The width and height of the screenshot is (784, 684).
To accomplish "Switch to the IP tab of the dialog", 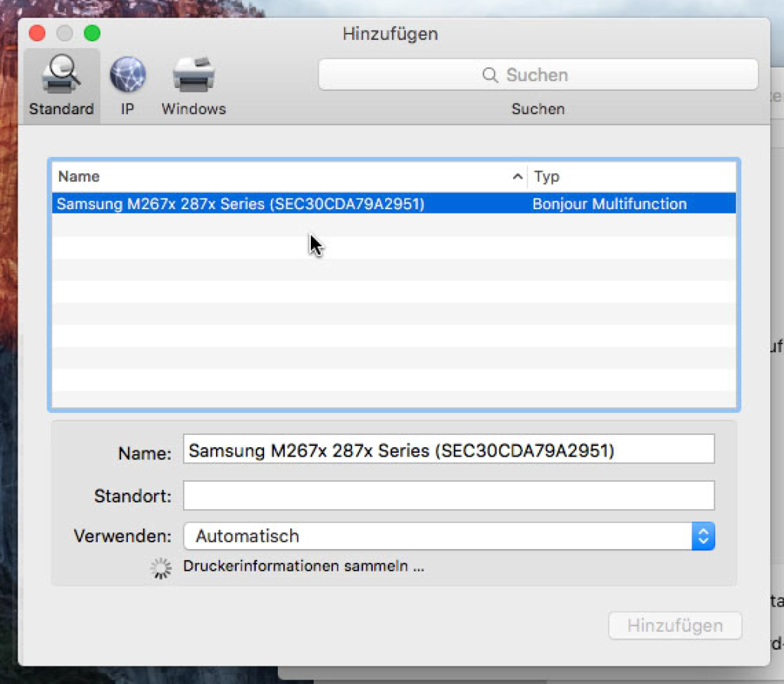I will pyautogui.click(x=126, y=84).
